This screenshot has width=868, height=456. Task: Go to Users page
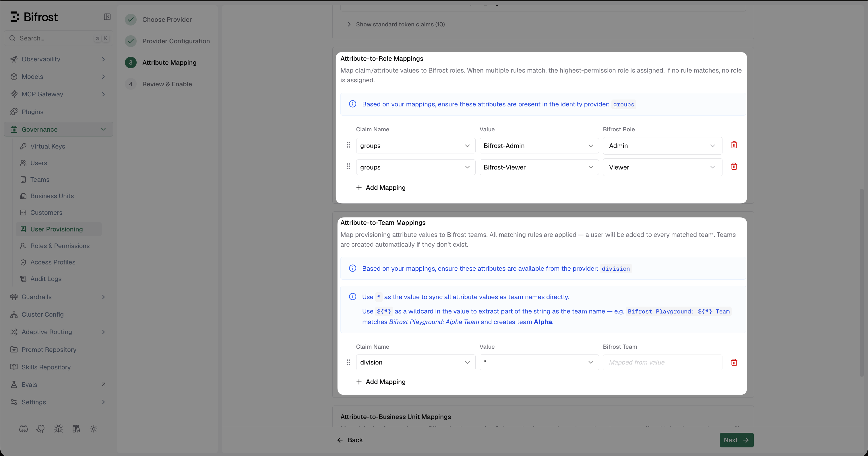point(59,163)
